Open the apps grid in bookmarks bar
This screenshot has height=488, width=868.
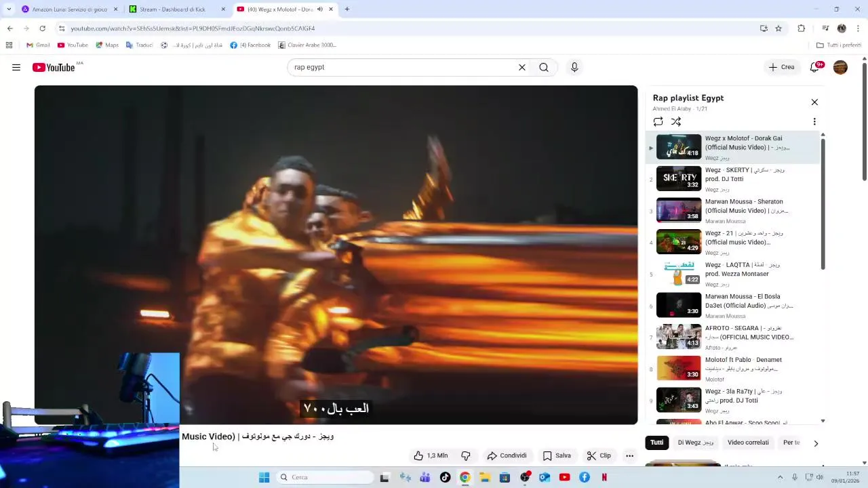(x=9, y=45)
